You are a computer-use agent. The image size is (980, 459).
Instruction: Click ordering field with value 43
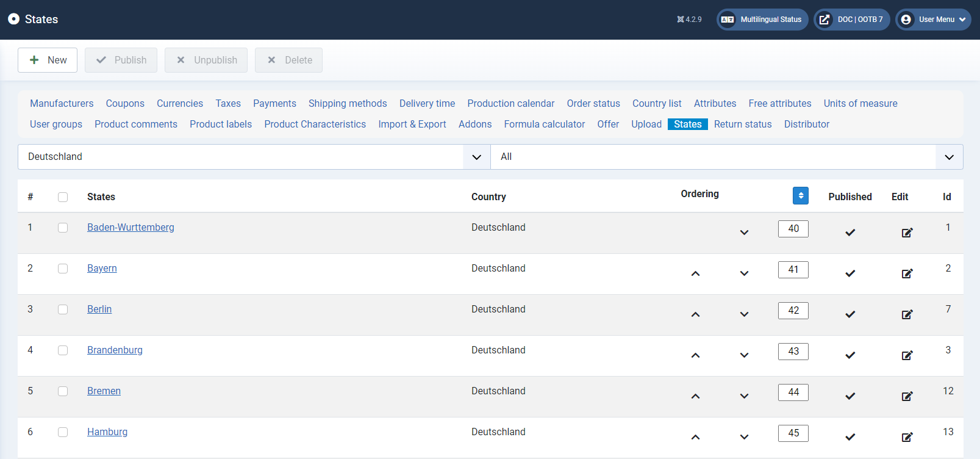793,352
